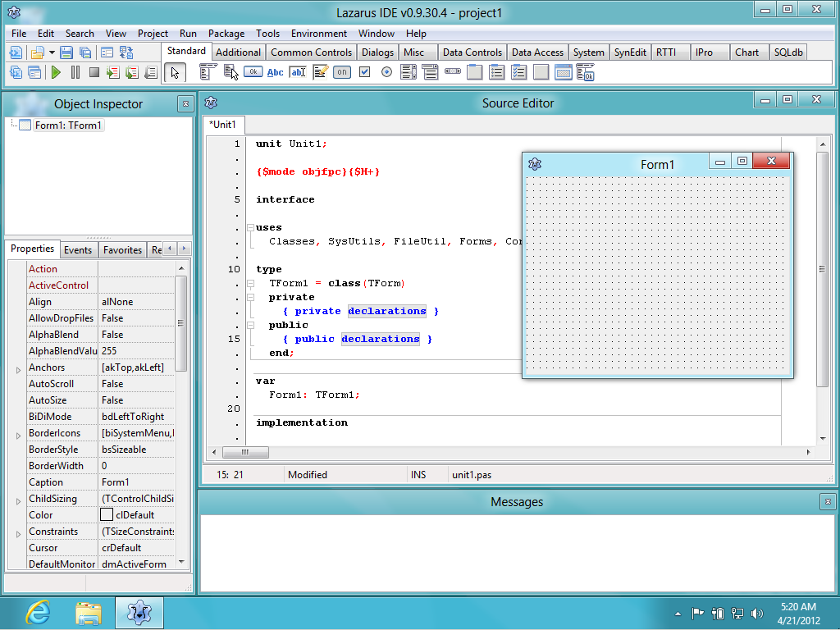Click the Color property clDefault swatch
840x630 pixels.
(107, 515)
